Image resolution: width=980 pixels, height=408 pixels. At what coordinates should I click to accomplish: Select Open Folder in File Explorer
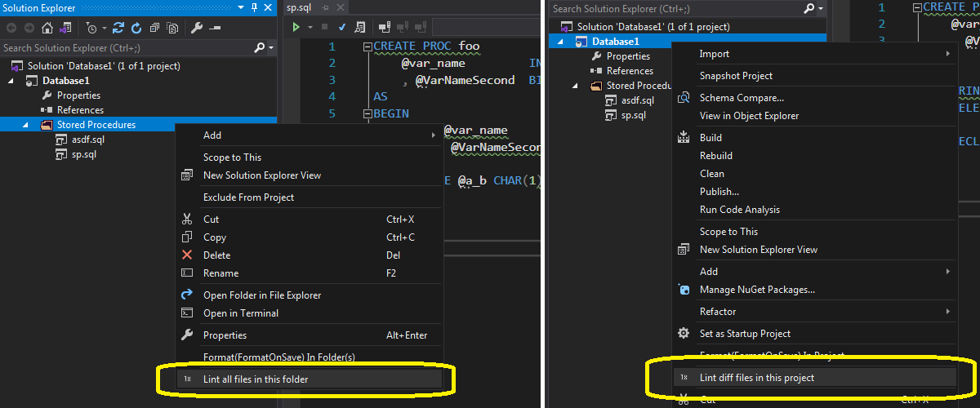308,295
